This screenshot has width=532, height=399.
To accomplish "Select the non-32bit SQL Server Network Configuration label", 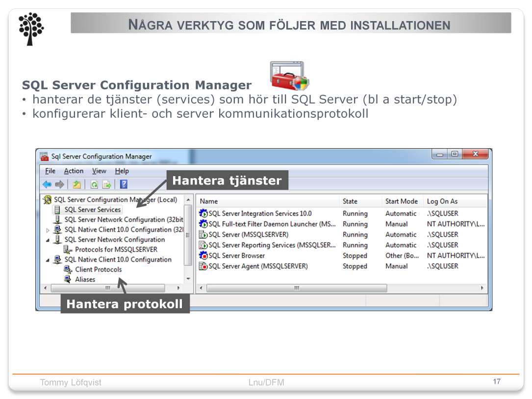I will point(115,239).
